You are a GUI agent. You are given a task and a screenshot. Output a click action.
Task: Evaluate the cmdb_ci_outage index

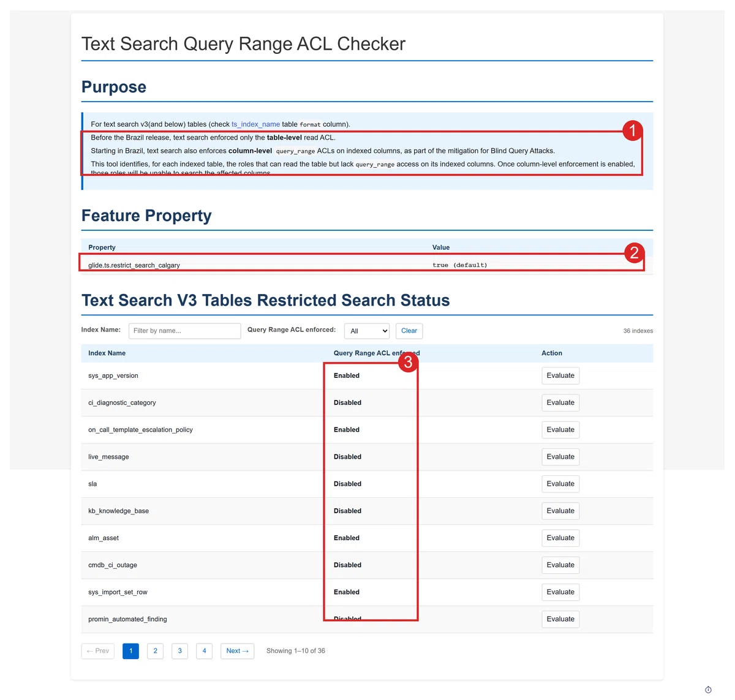click(x=560, y=565)
